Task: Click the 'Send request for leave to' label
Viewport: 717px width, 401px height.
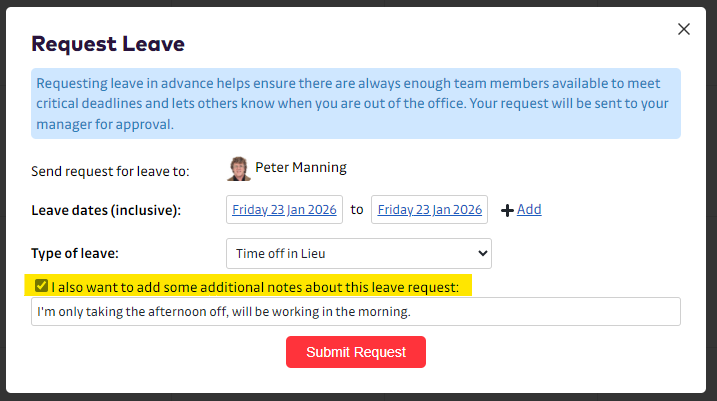Action: click(110, 171)
